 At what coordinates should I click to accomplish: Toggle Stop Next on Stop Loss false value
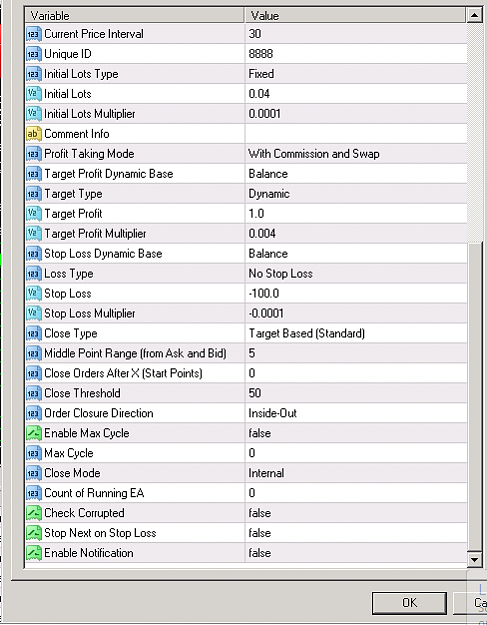356,533
